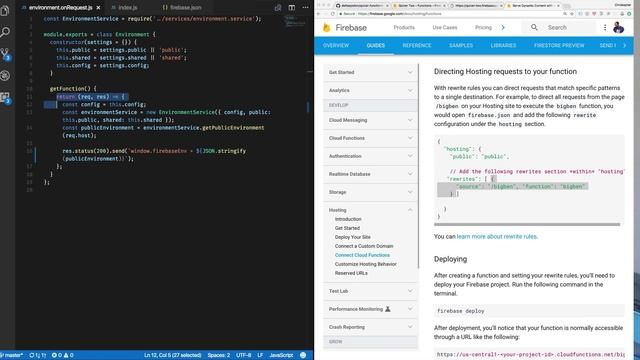Open the Extensions view in VS Code
This screenshot has height=360, width=640.
(5, 98)
